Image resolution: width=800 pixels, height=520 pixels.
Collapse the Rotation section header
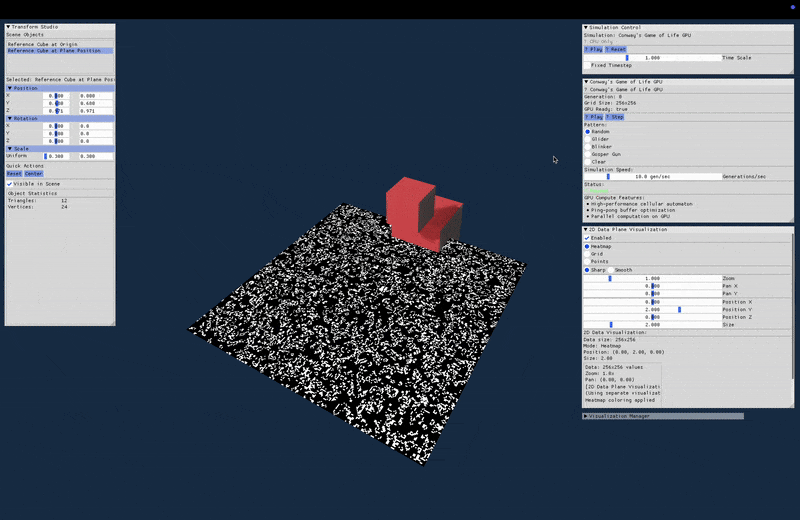[60, 118]
